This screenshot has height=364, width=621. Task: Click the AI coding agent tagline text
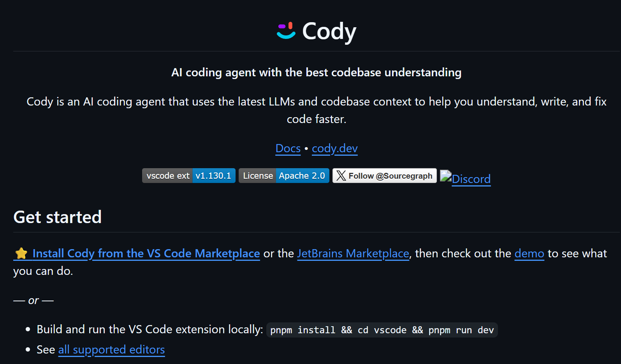tap(317, 72)
